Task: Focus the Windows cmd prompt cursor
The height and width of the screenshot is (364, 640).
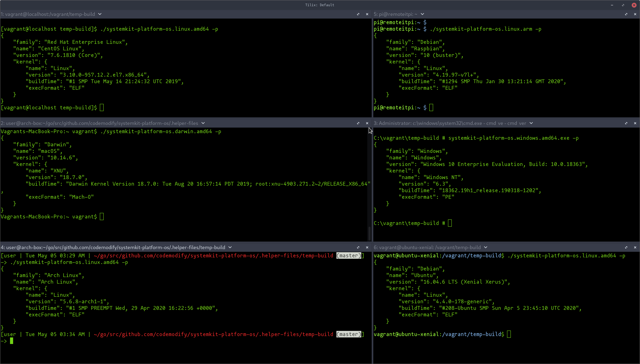Action: tap(450, 223)
